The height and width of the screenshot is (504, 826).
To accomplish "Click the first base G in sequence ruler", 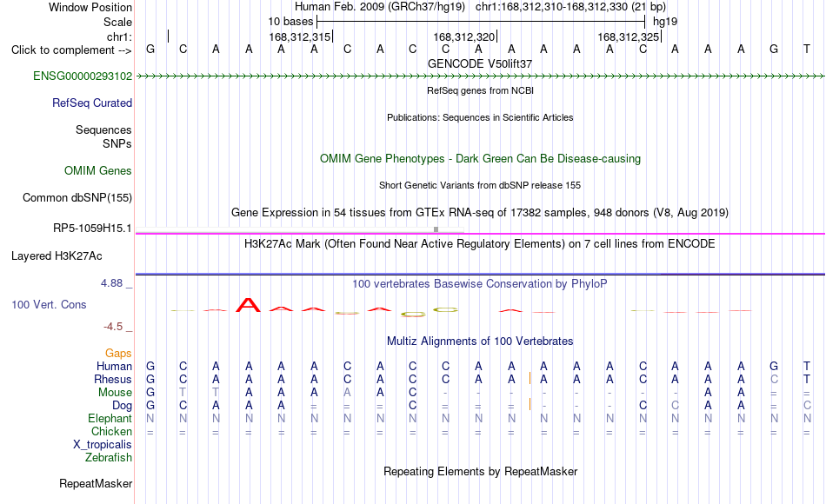I will [150, 50].
